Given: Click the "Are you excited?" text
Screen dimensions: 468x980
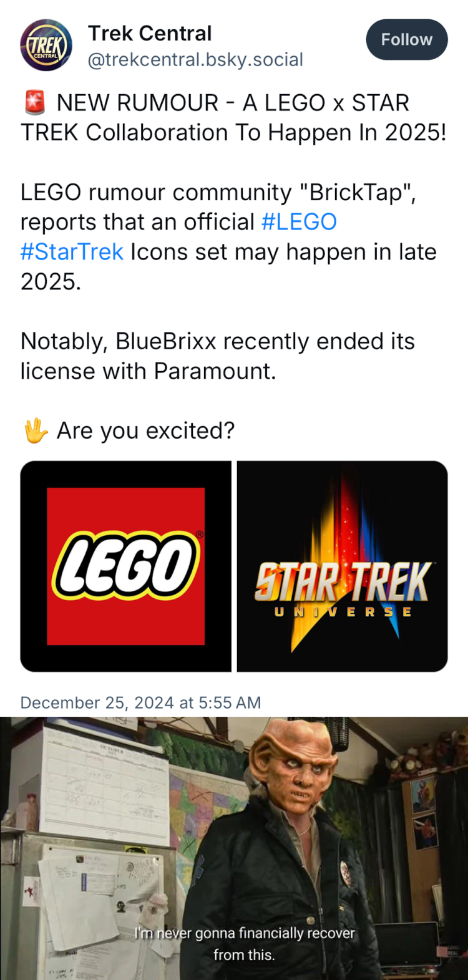Looking at the screenshot, I should (145, 430).
